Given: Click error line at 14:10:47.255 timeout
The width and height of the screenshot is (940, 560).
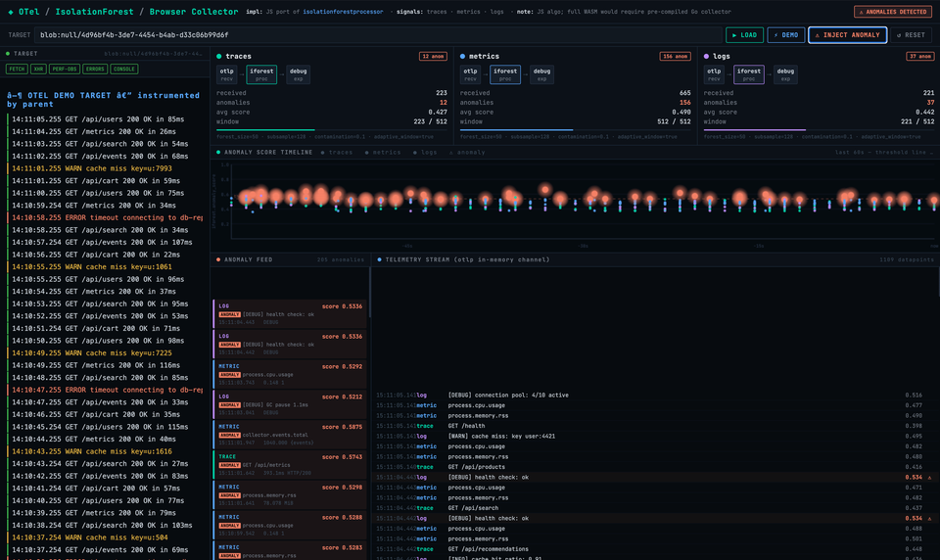Looking at the screenshot, I should 107,390.
